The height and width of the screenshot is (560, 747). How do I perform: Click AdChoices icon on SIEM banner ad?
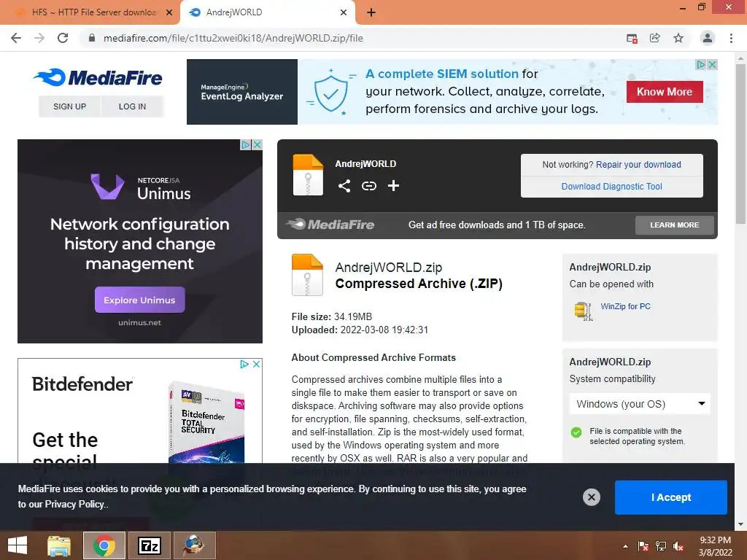pyautogui.click(x=700, y=64)
